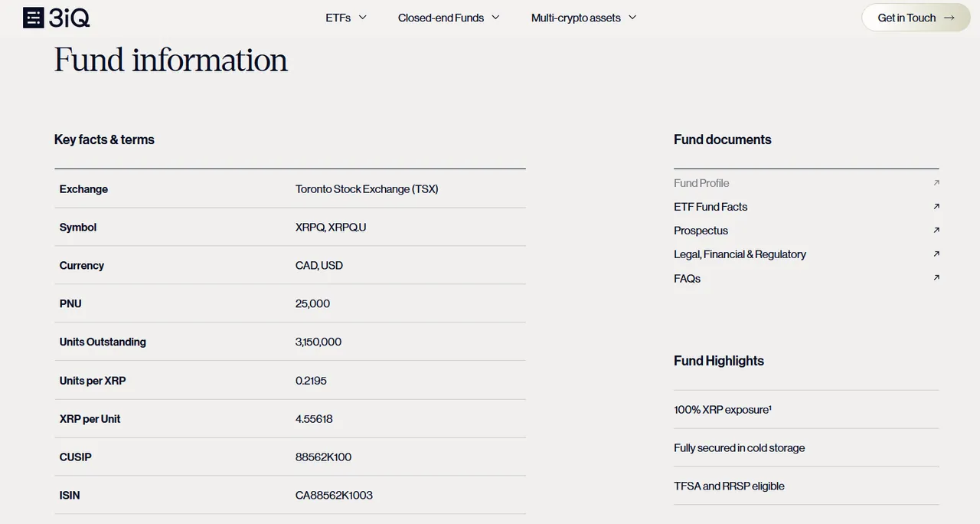Click the Legal, Financial & Regulatory arrow icon
Viewport: 980px width, 524px height.
(936, 254)
